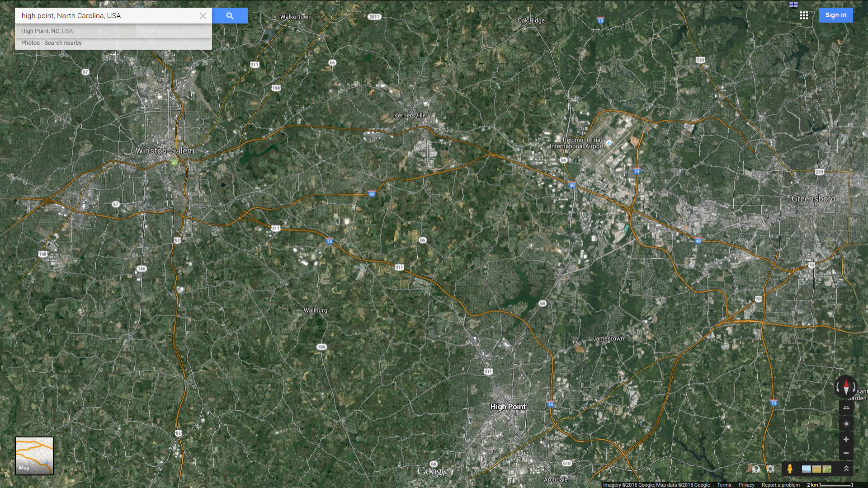The height and width of the screenshot is (488, 868).
Task: Select the Street View pegman
Action: 790,469
